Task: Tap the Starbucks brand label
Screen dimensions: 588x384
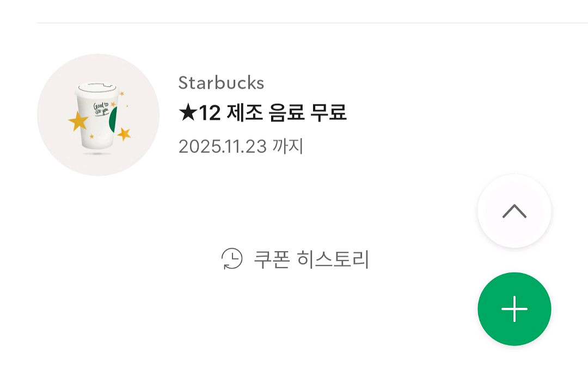Action: [220, 83]
